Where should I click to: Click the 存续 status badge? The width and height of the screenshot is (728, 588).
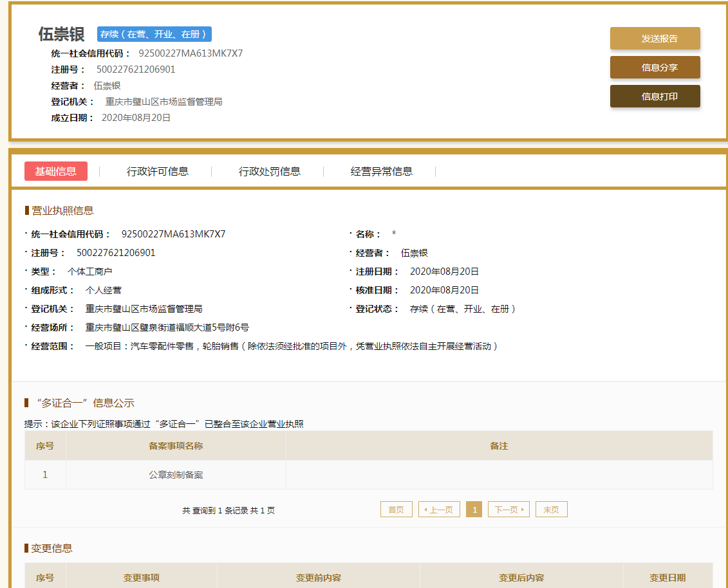point(154,34)
